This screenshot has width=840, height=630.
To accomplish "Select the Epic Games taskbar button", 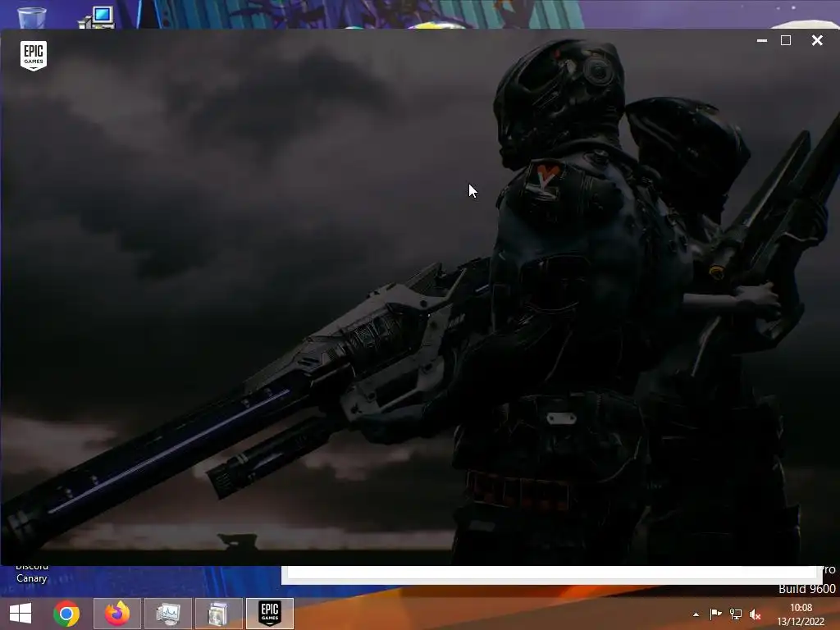I will [x=269, y=614].
